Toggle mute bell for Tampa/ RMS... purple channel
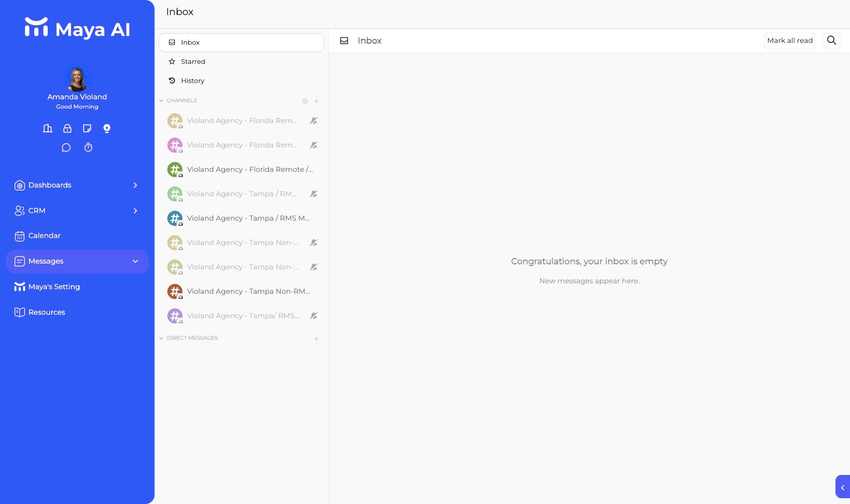 tap(314, 316)
